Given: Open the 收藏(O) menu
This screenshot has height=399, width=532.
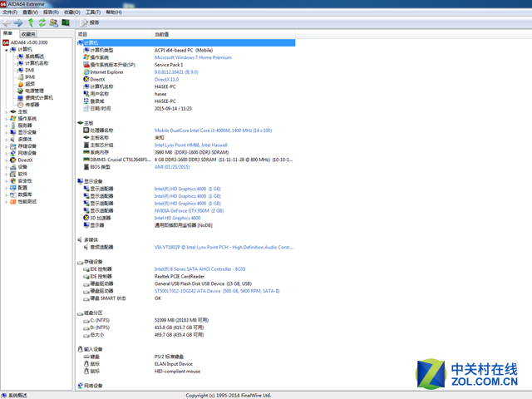Looking at the screenshot, I should (72, 12).
